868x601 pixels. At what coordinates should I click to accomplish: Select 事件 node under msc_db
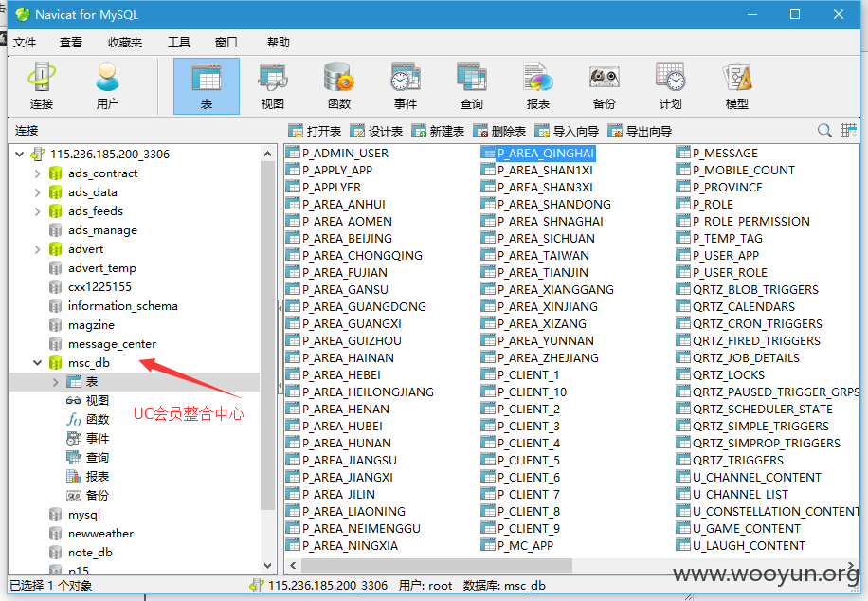[87, 438]
